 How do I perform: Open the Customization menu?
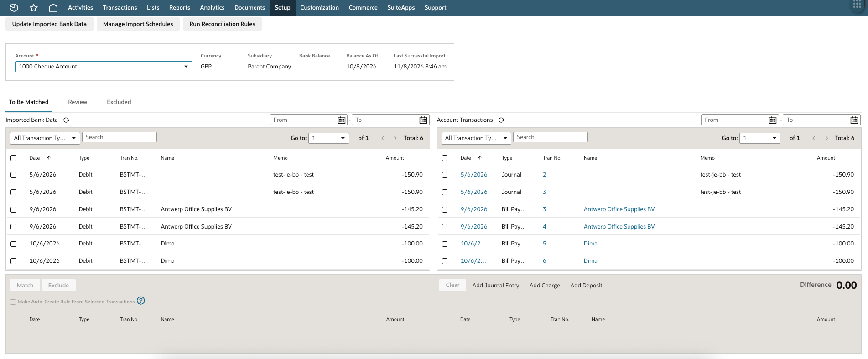coord(319,8)
